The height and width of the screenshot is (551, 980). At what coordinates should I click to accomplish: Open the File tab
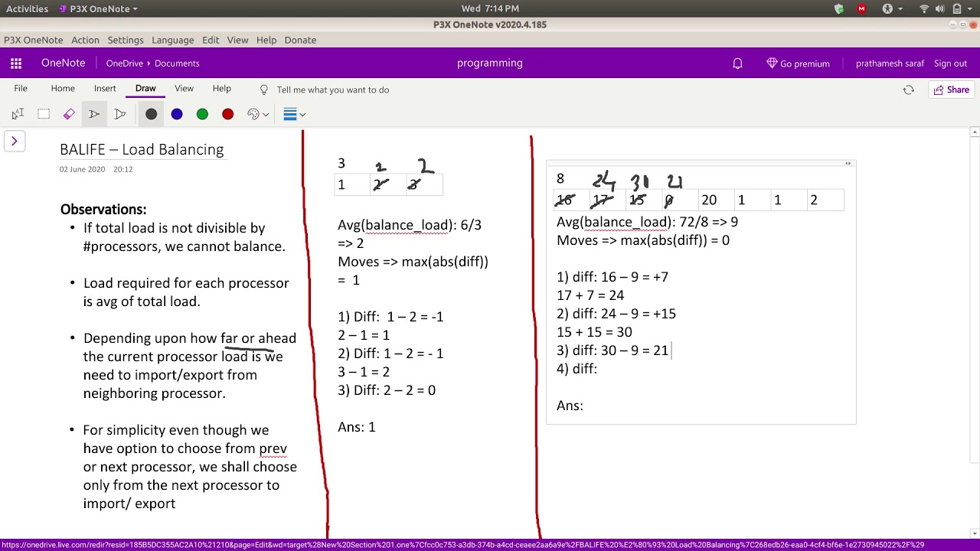tap(21, 89)
